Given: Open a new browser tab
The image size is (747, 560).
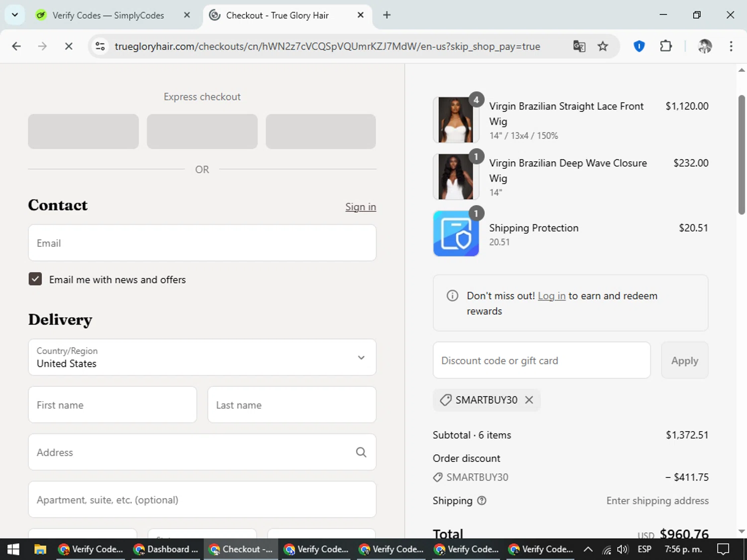Looking at the screenshot, I should coord(387,15).
